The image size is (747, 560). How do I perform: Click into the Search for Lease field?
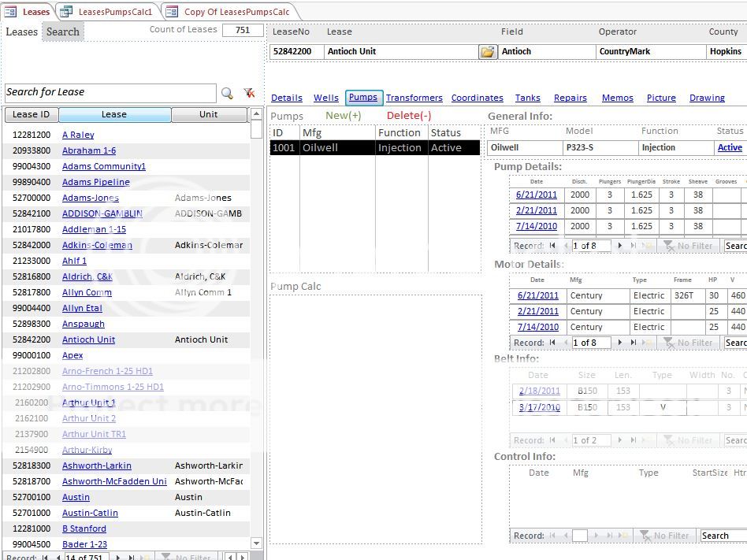[x=110, y=93]
